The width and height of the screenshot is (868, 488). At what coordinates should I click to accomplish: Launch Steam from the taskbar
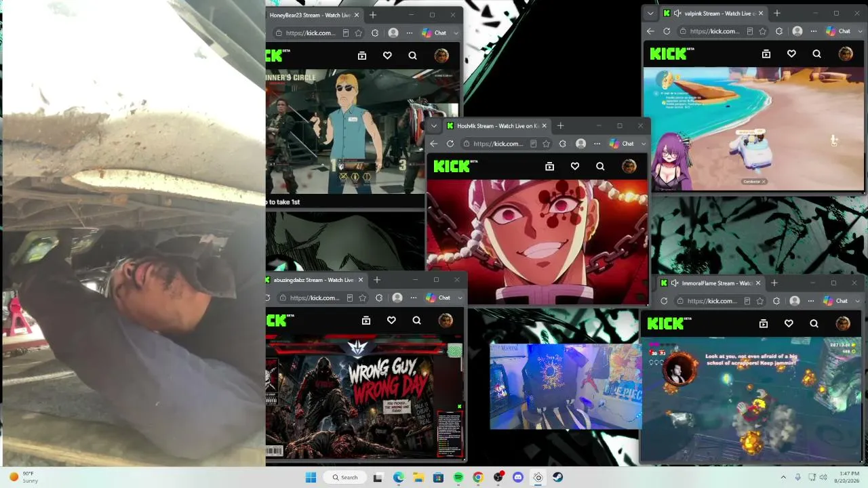(x=557, y=477)
